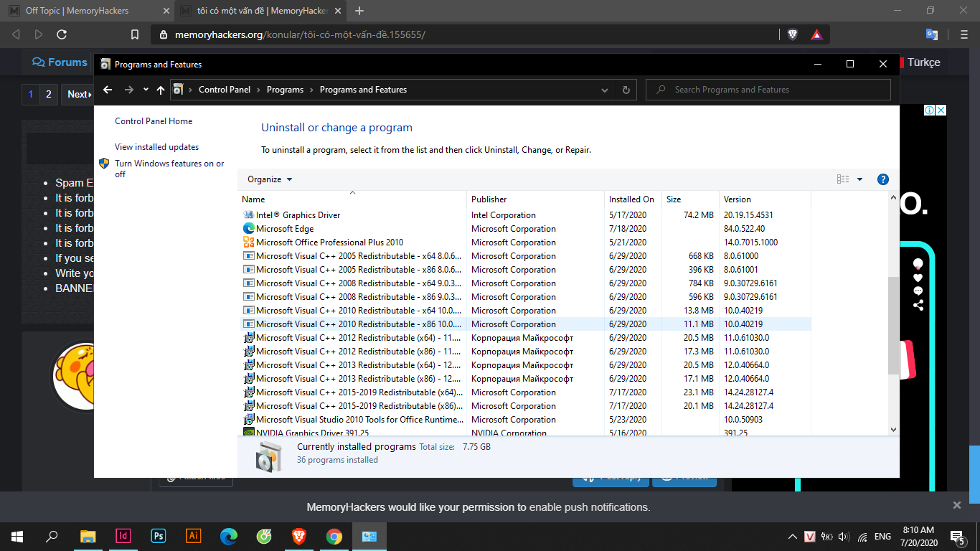
Task: Expand the address bar previous locations dropdown
Action: 605,90
